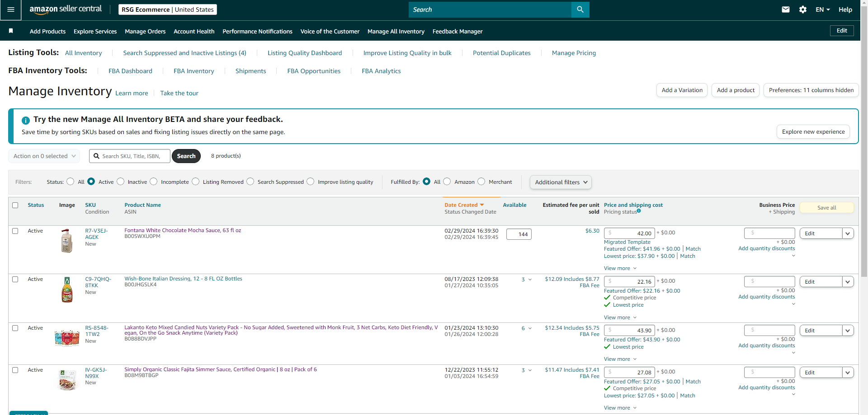Open the settings gear icon
The height and width of the screenshot is (415, 868).
tap(803, 9)
